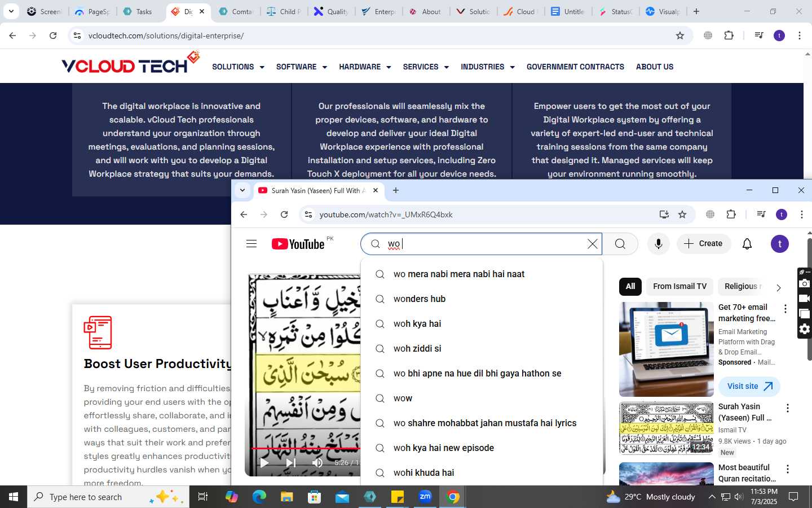Expand the INDUSTRIES dropdown menu
812x508 pixels.
(488, 67)
